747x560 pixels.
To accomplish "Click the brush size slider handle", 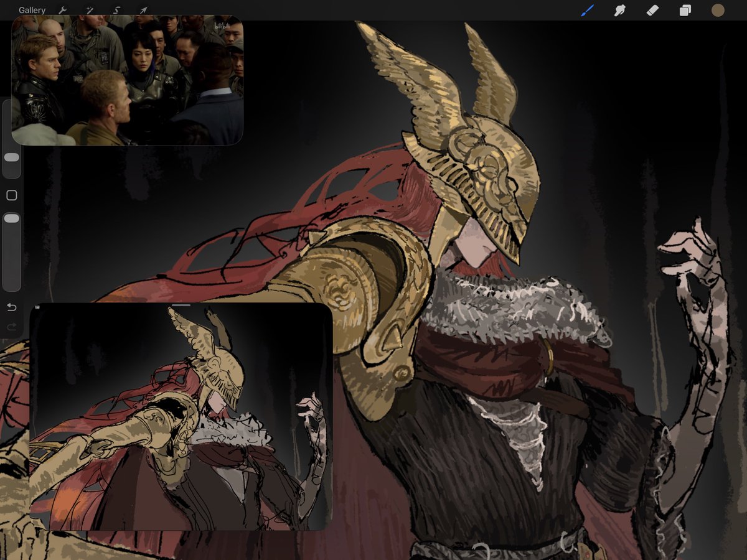I will click(11, 157).
